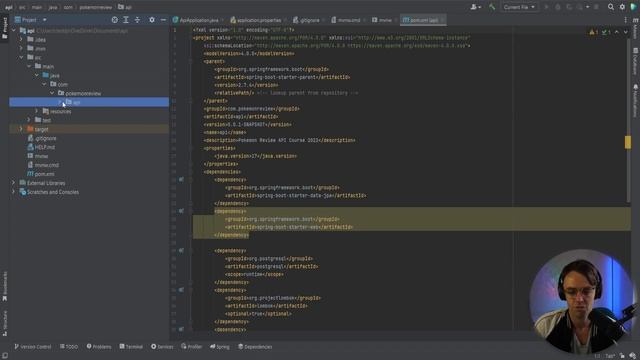640x360 pixels.
Task: Select HELP.md file in project tree
Action: 41,147
